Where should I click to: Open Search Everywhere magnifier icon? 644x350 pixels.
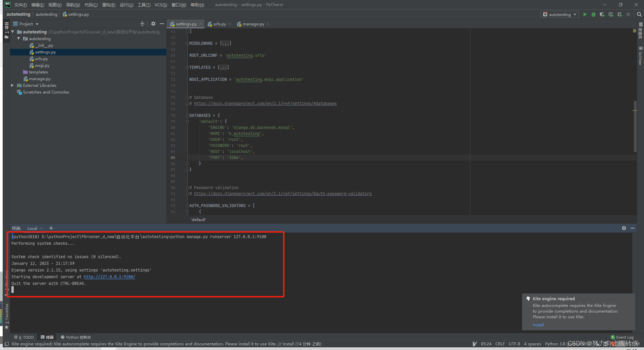pyautogui.click(x=639, y=14)
